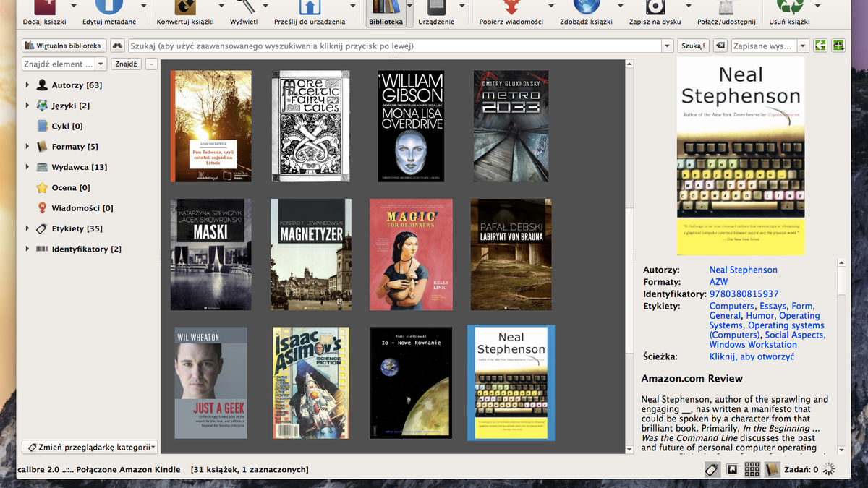This screenshot has width=868, height=488.
Task: Select the Io - Nowe Równanie cover
Action: (411, 382)
